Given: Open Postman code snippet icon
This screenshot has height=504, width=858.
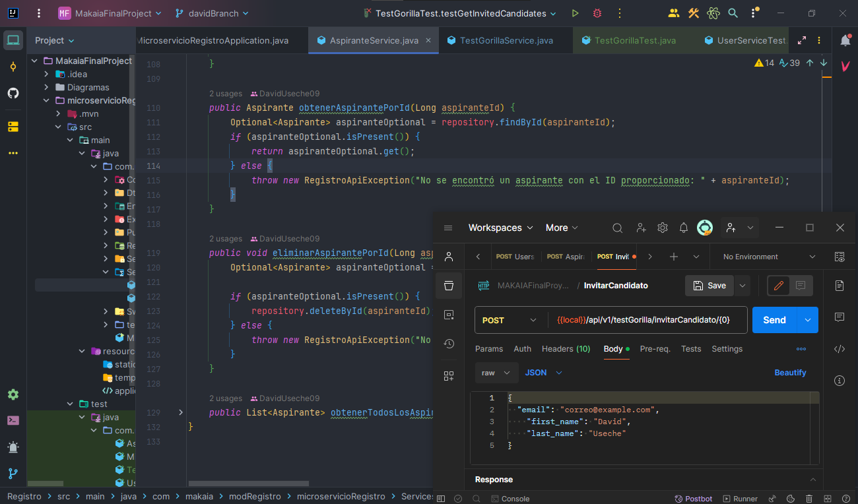Looking at the screenshot, I should click(x=840, y=349).
